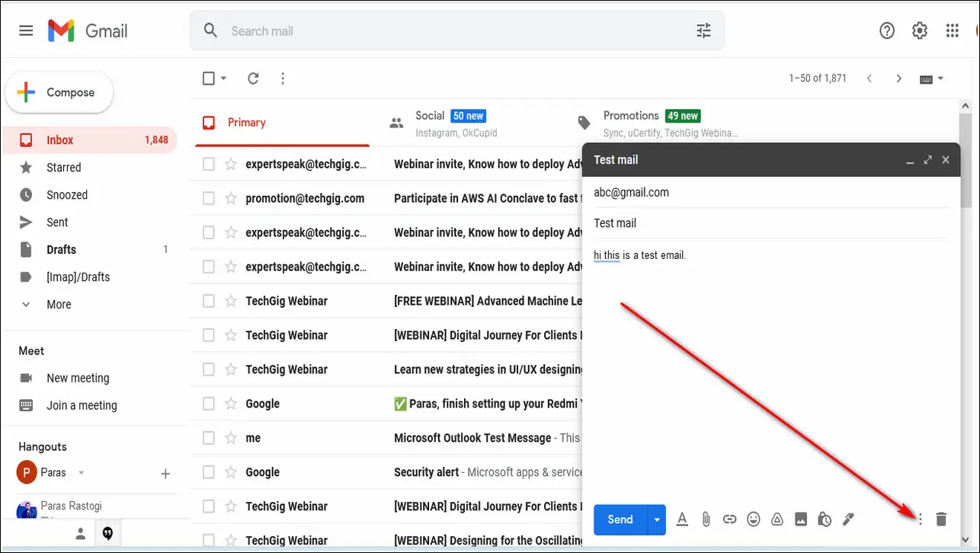Insert emoji in the compose window
Image resolution: width=980 pixels, height=553 pixels.
754,519
